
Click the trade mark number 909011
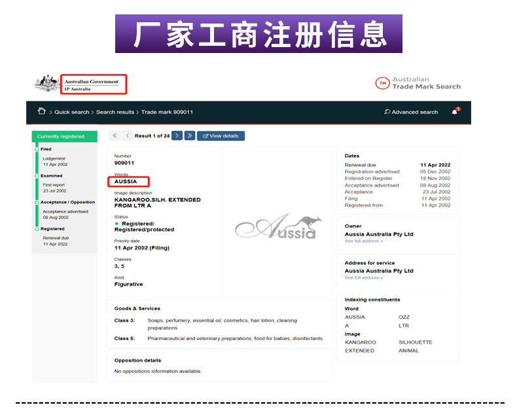pyautogui.click(x=124, y=163)
